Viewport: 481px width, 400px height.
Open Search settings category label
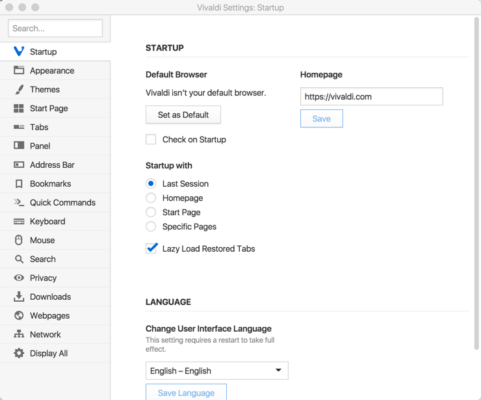point(43,259)
